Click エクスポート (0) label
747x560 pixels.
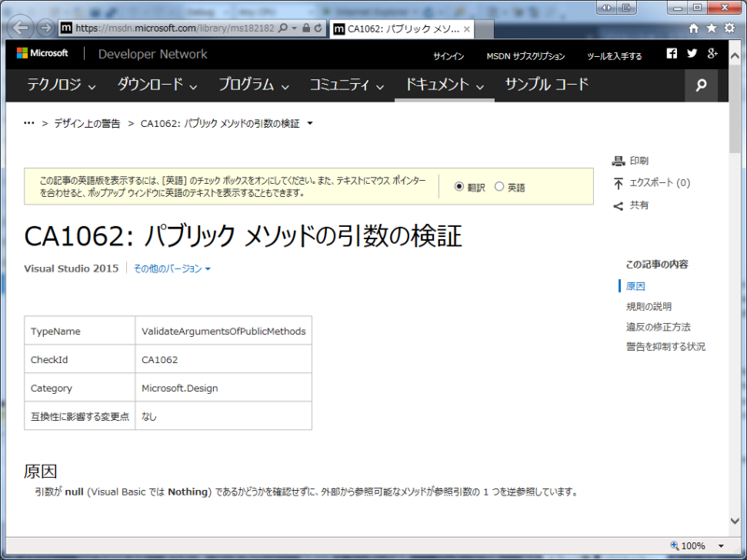pos(660,183)
